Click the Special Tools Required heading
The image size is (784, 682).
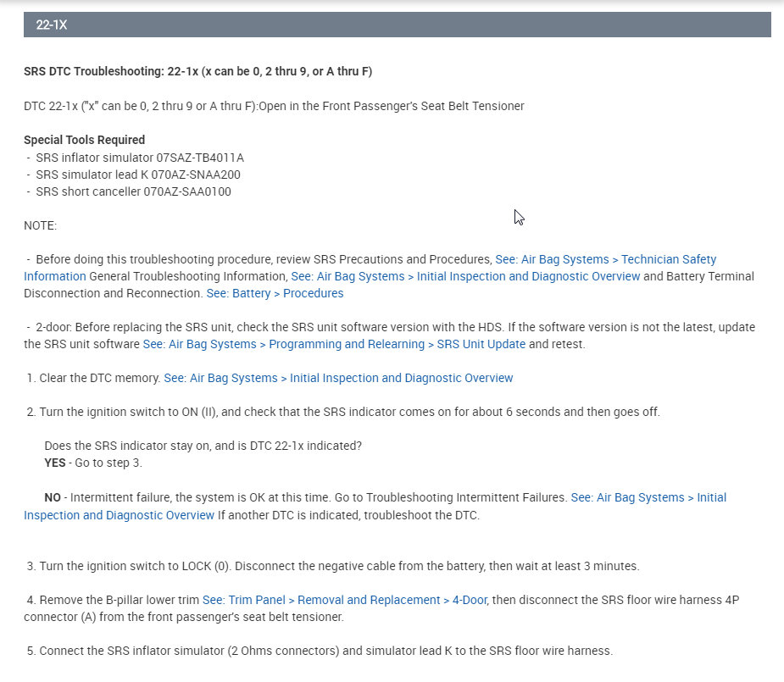[84, 140]
